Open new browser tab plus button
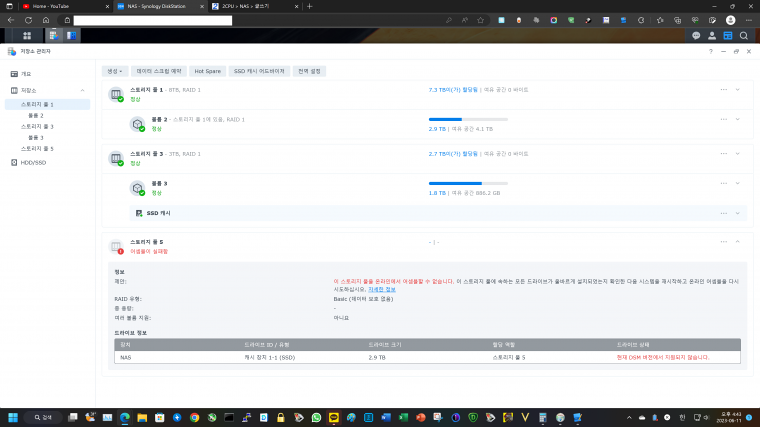The image size is (760, 427). 310,6
